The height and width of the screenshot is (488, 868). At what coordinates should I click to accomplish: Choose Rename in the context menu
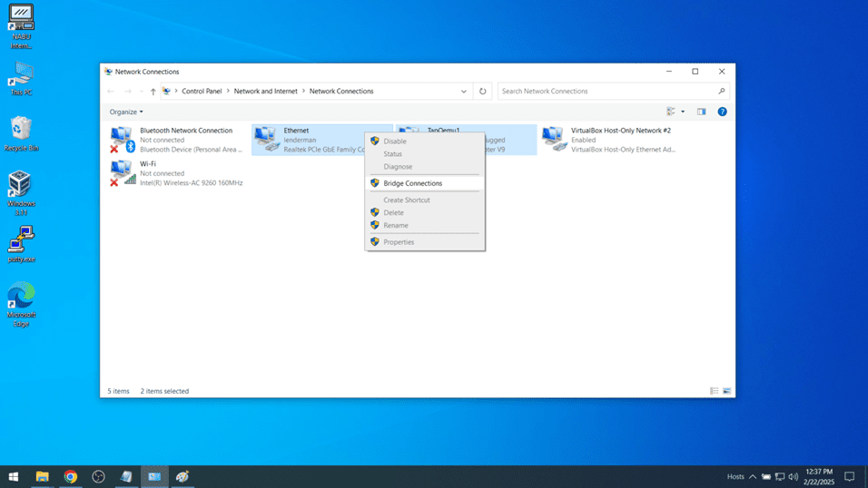[x=425, y=225]
